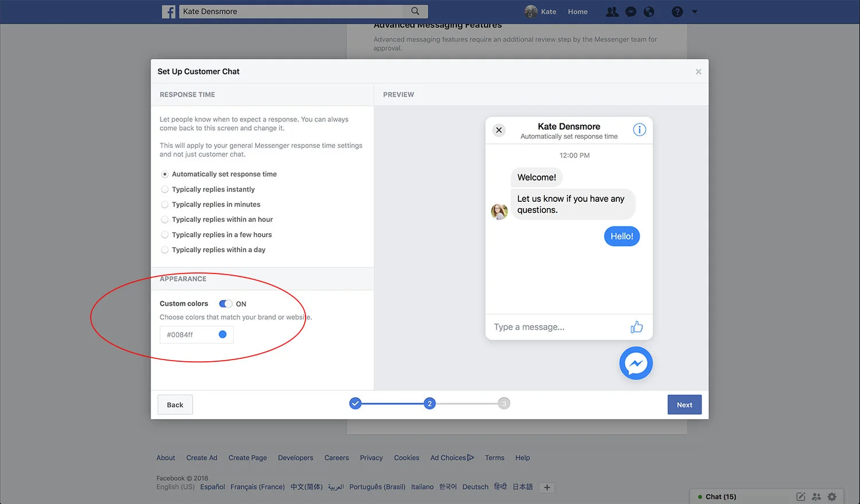This screenshot has height=504, width=860.
Task: Open Kate's profile picture in top bar
Action: click(x=531, y=11)
